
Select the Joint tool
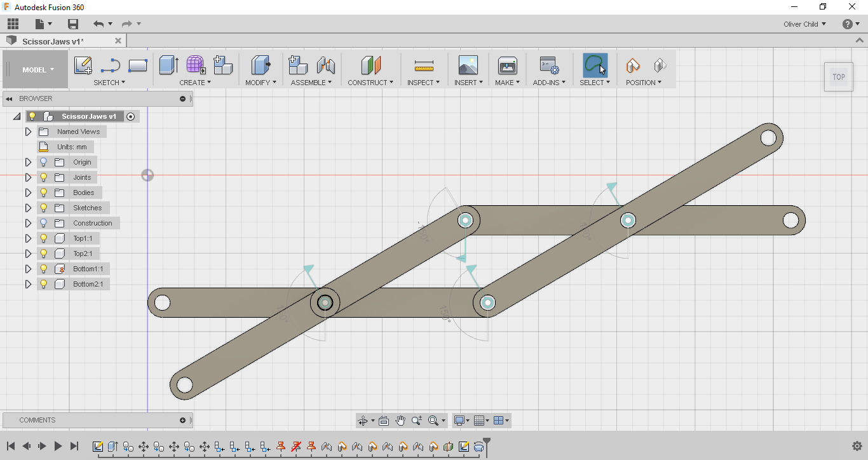tap(326, 65)
